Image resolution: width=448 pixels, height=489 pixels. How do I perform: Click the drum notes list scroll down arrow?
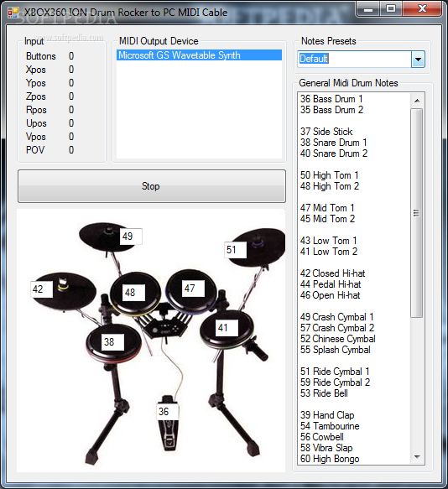(x=417, y=457)
